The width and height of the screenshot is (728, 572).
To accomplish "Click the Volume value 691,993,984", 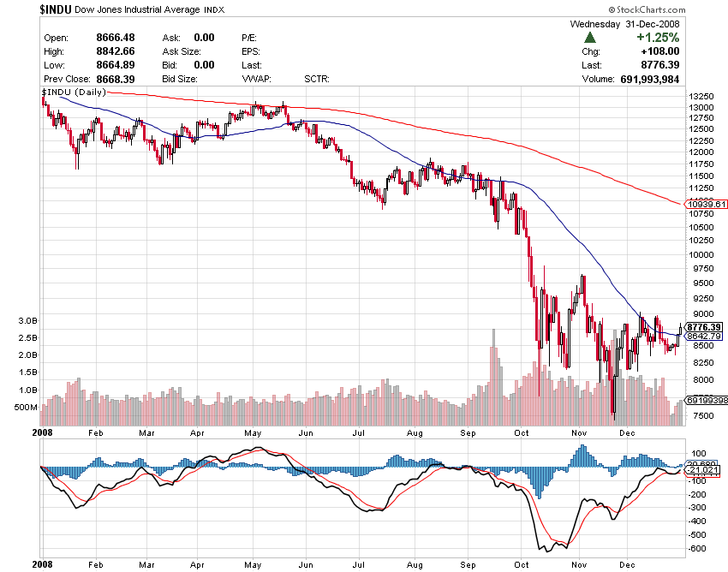I will click(x=648, y=79).
